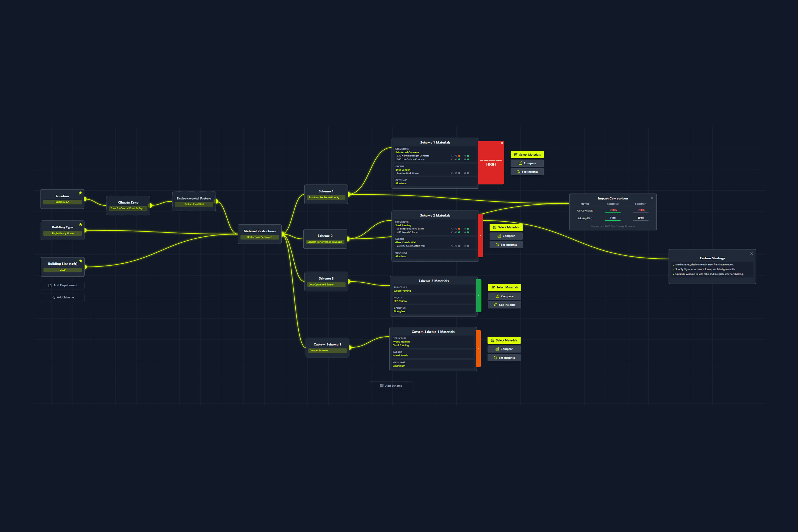
Task: Expand the orange carbon bar of Custom Scheme 1
Action: (478, 348)
